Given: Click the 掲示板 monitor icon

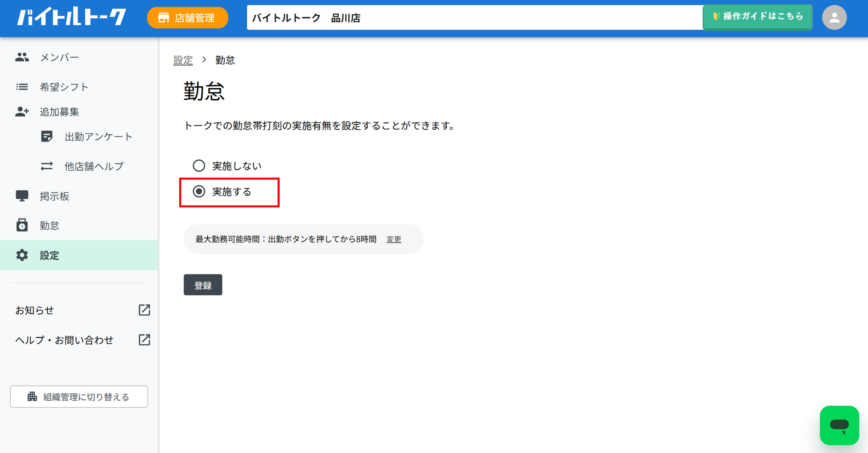Looking at the screenshot, I should tap(22, 196).
